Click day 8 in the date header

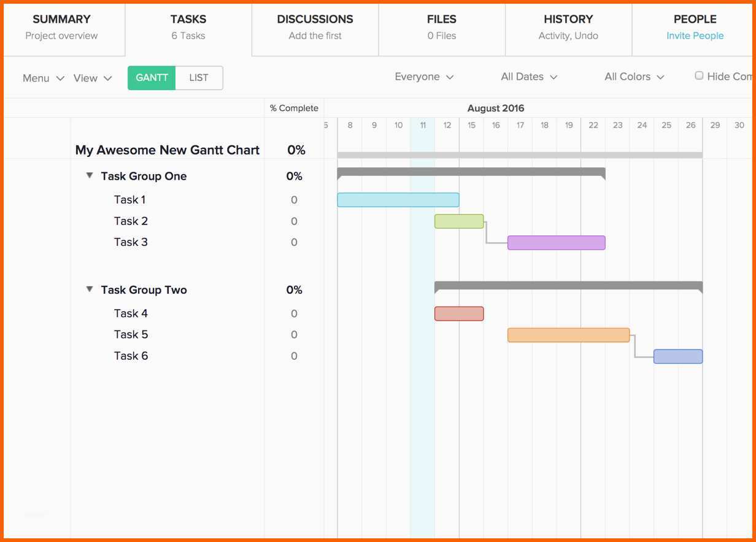coord(350,125)
